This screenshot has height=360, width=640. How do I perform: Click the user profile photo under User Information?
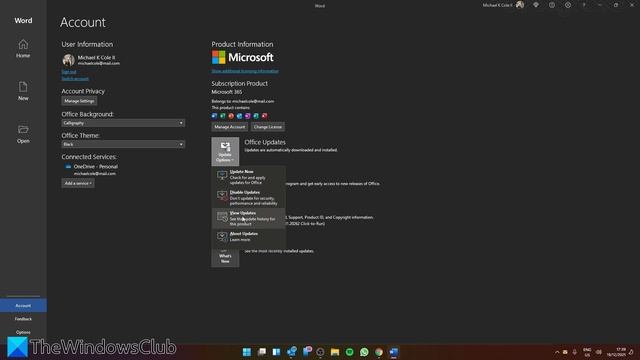point(68,60)
